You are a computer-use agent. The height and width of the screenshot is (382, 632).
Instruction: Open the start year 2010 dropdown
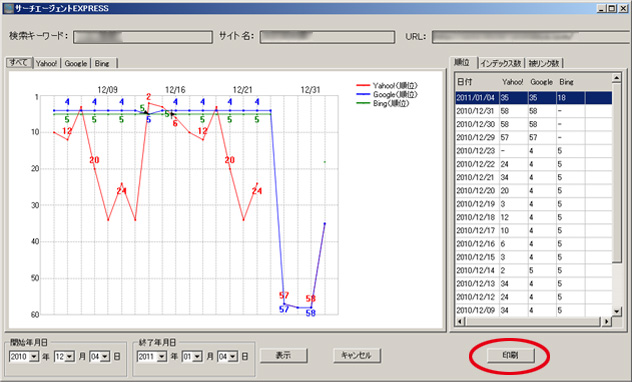pyautogui.click(x=34, y=357)
